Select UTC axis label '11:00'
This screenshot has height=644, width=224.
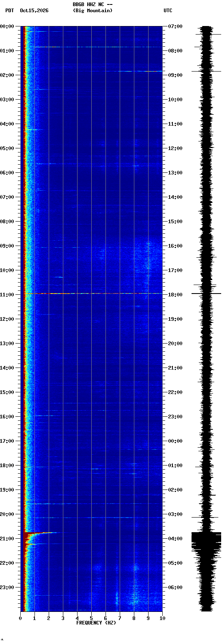click(175, 124)
